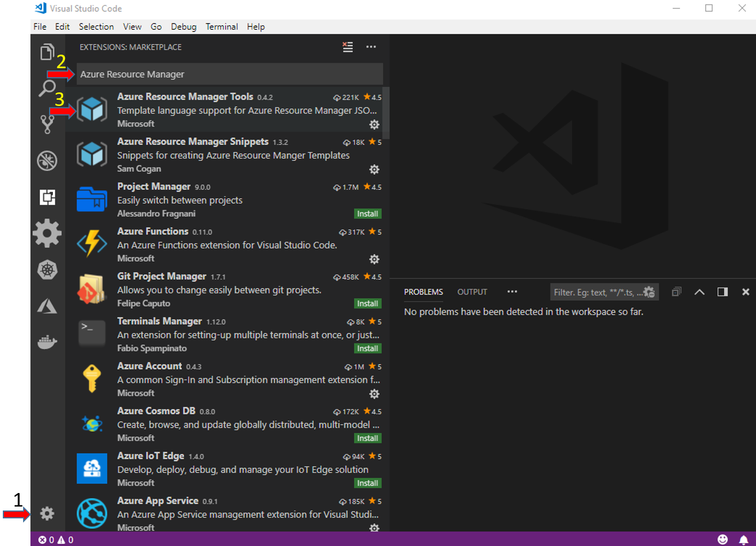The image size is (756, 546).
Task: Collapse all problems icon
Action: [x=677, y=292]
